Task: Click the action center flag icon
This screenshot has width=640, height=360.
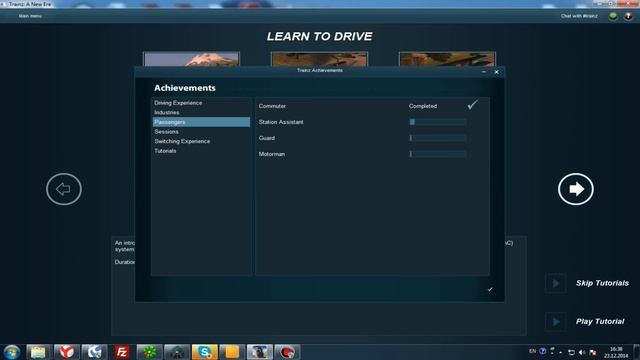Action: coord(593,352)
